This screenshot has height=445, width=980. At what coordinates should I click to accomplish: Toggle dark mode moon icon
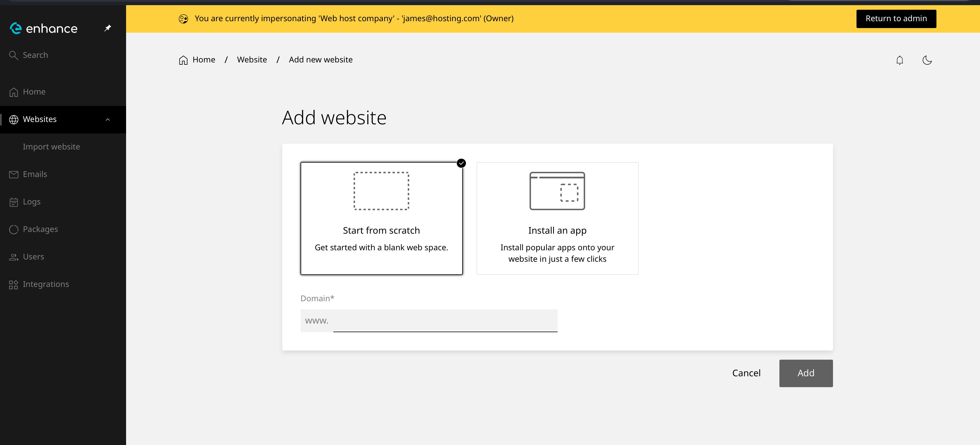click(927, 60)
